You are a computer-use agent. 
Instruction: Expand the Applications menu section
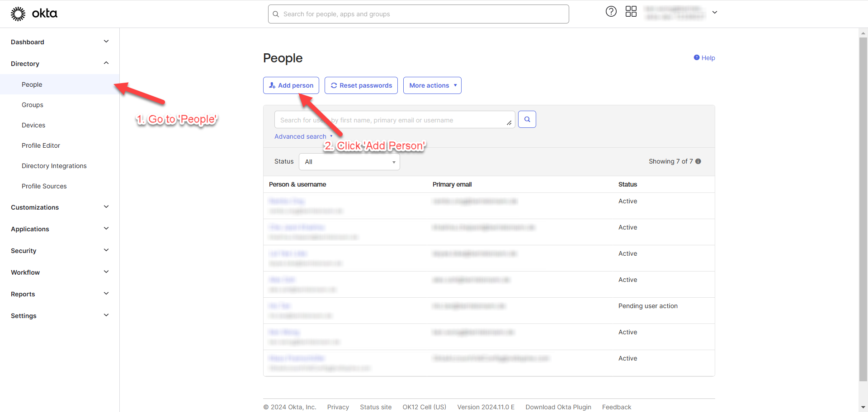pos(106,229)
